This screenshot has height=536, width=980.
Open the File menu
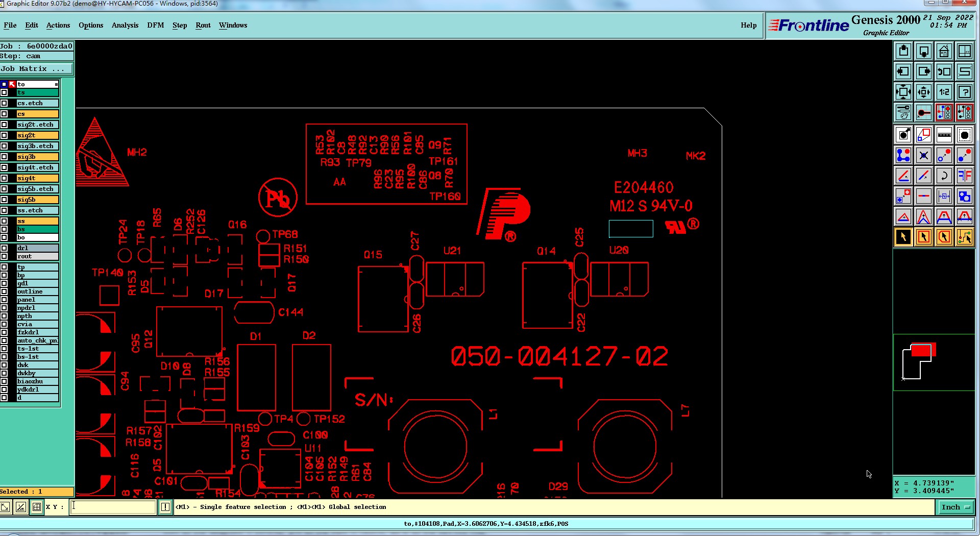pyautogui.click(x=10, y=25)
